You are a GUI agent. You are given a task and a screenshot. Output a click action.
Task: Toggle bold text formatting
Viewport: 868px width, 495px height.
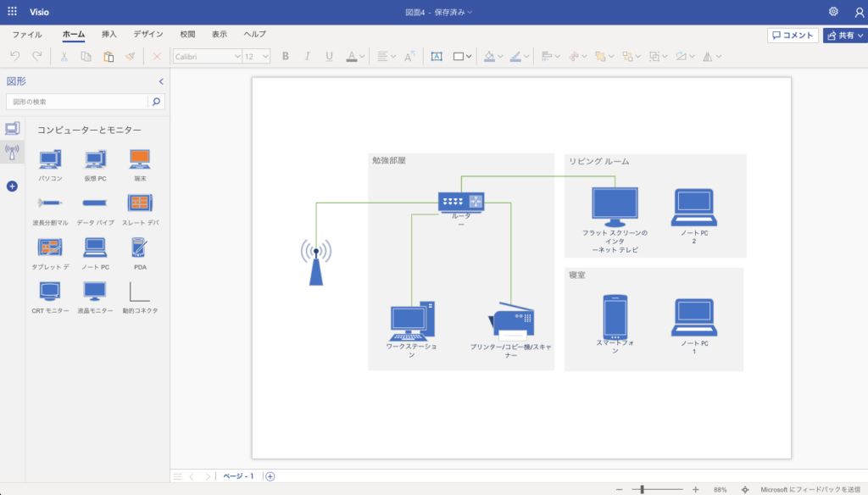pos(285,57)
